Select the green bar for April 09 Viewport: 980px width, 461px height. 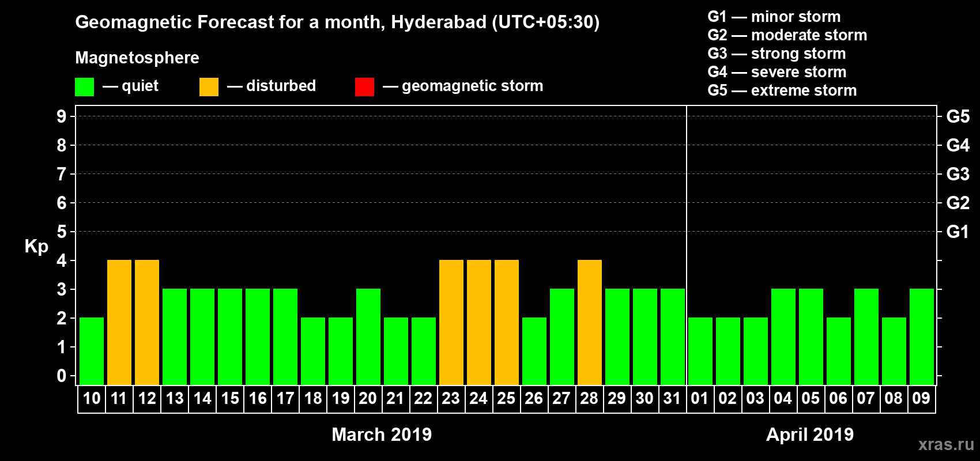[x=922, y=337]
